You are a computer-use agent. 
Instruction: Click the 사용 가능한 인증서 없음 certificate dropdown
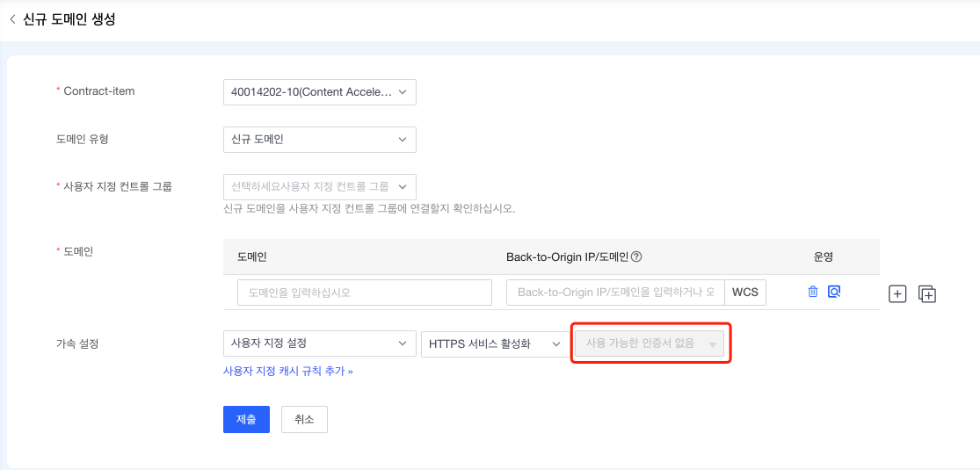coord(650,343)
